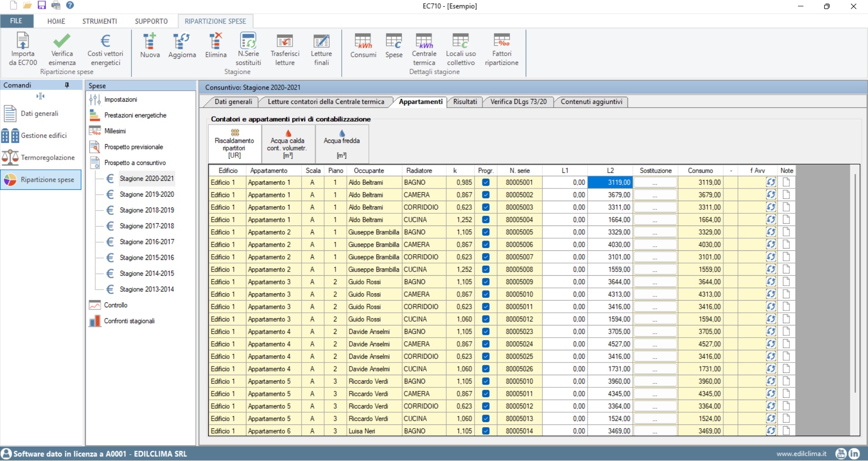Switch to Dati generali tab
Screen dimensions: 868x461
[233, 102]
